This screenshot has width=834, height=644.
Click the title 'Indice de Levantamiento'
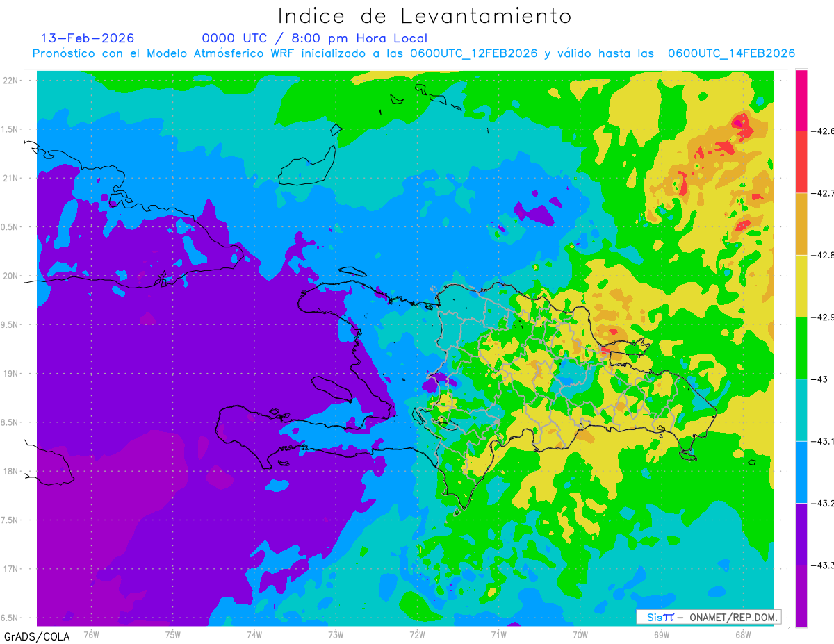point(425,16)
